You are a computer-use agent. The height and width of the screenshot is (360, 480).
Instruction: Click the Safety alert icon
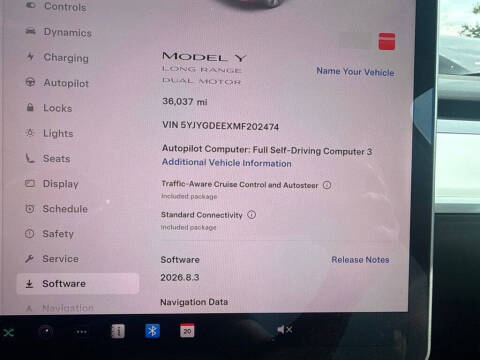(29, 234)
